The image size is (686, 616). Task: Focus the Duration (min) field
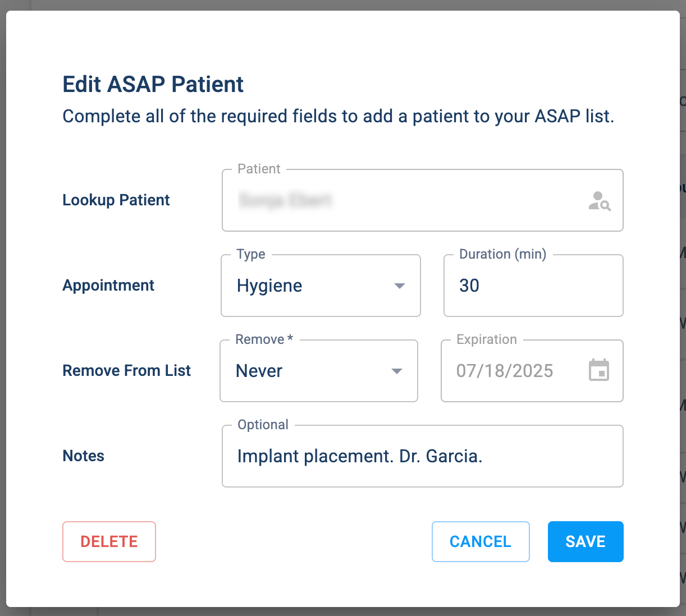(x=533, y=286)
